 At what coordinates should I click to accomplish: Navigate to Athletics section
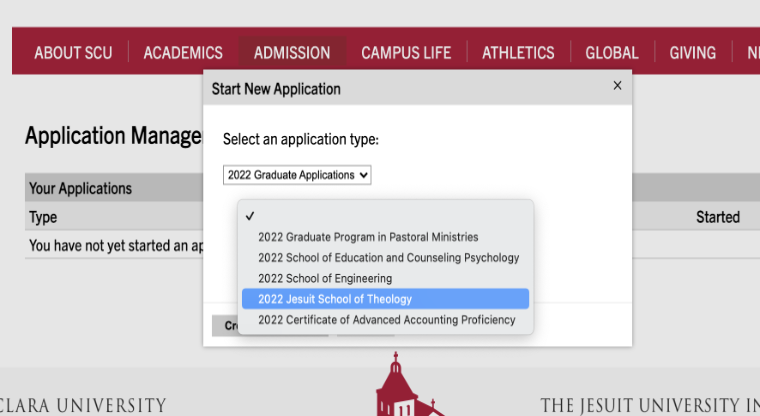coord(518,53)
